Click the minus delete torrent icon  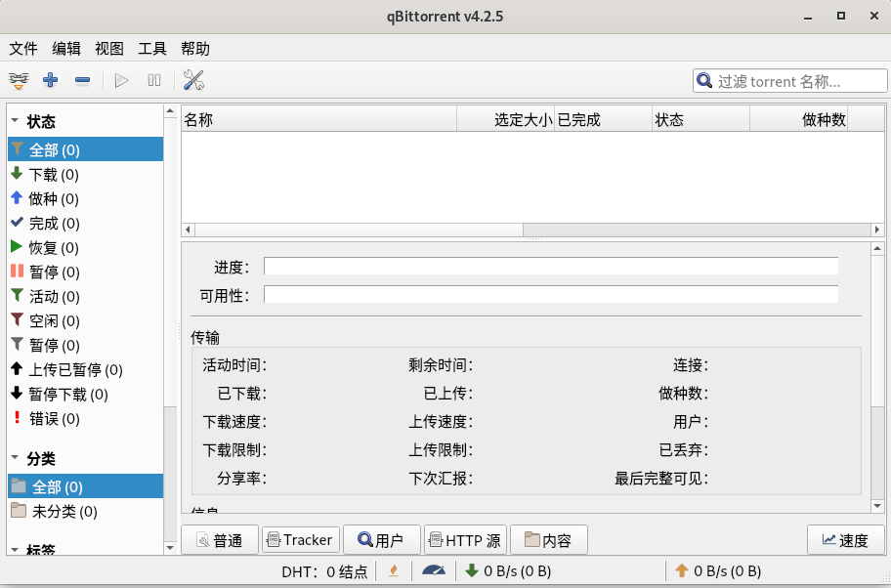pos(82,81)
